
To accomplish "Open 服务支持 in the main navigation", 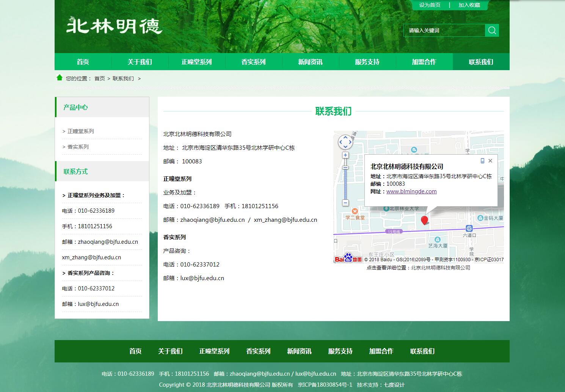I will pos(367,62).
